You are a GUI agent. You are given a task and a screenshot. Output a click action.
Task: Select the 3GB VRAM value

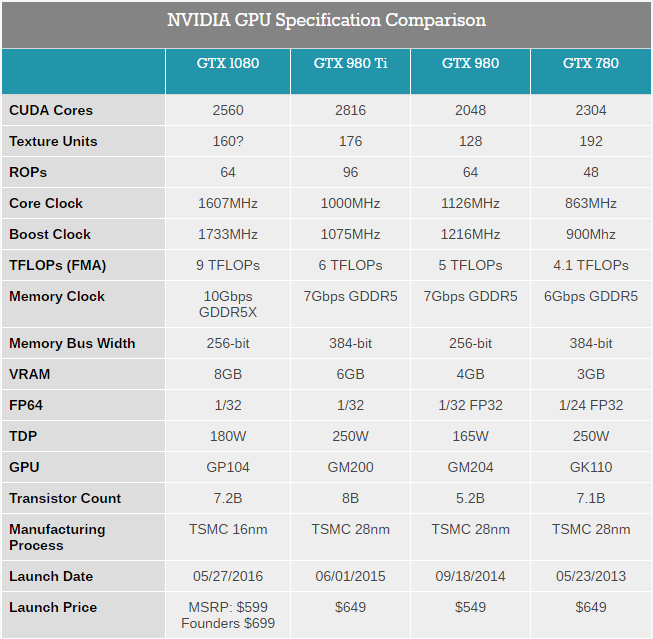pos(591,374)
